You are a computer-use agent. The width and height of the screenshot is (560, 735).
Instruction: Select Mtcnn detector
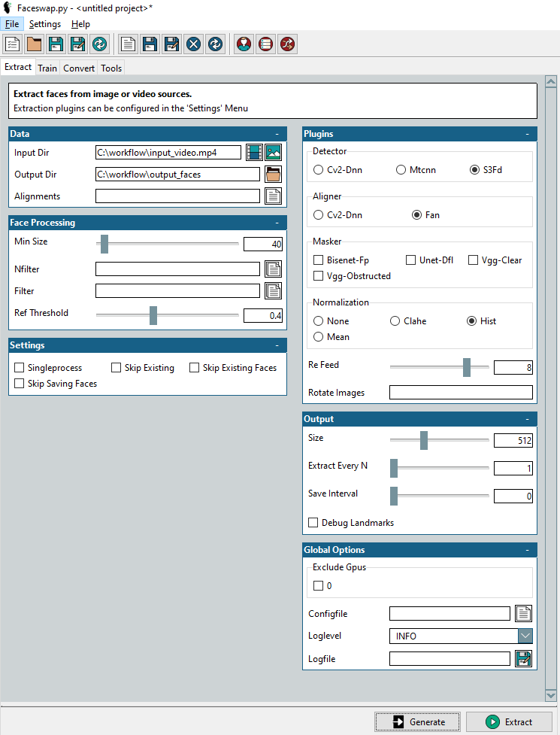(x=401, y=170)
